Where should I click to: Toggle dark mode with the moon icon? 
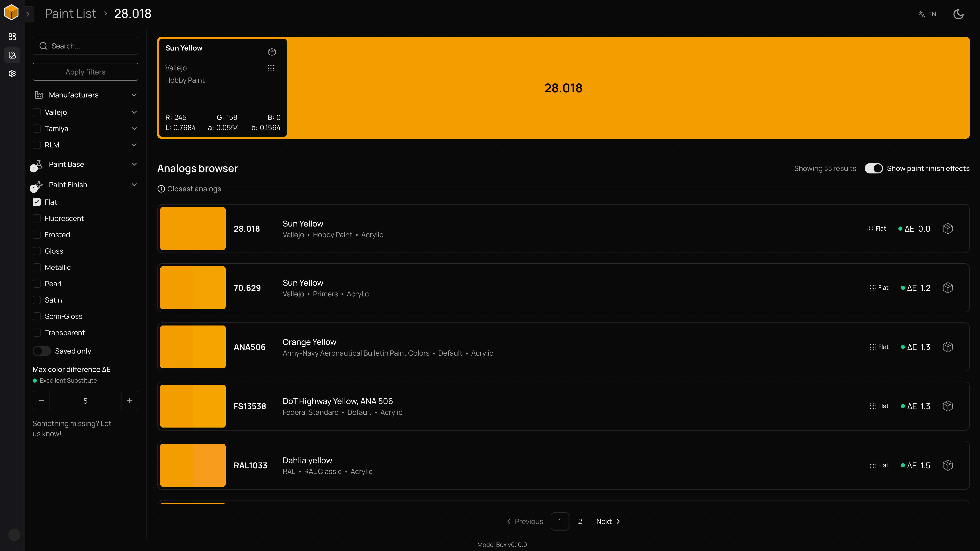pos(958,14)
